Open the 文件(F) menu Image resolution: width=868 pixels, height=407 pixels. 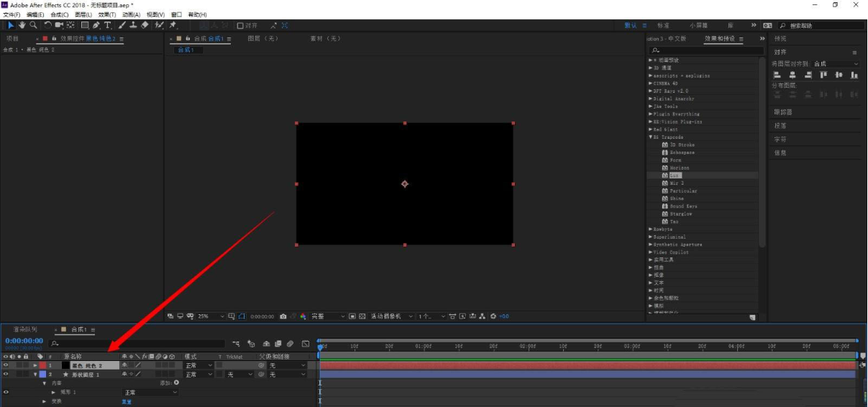pos(12,14)
